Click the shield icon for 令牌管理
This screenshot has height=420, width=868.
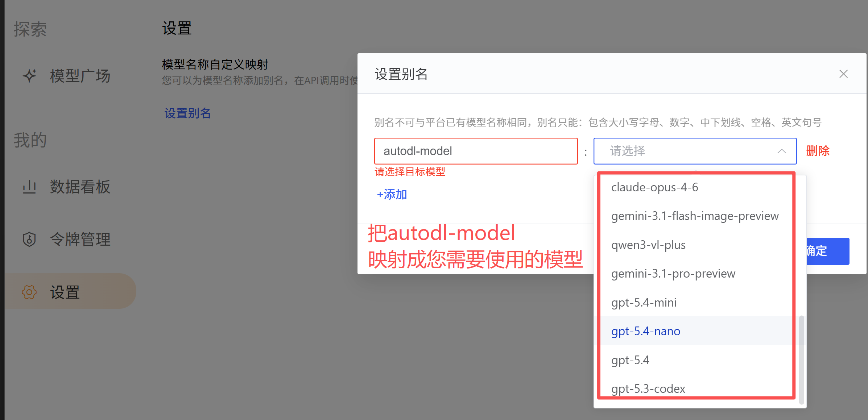pyautogui.click(x=29, y=239)
